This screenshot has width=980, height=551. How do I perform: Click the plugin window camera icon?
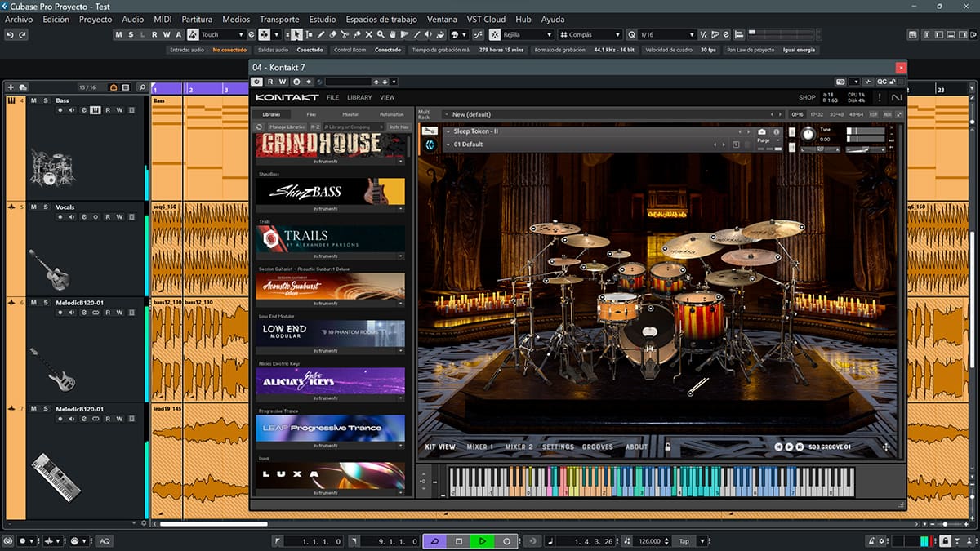(840, 82)
